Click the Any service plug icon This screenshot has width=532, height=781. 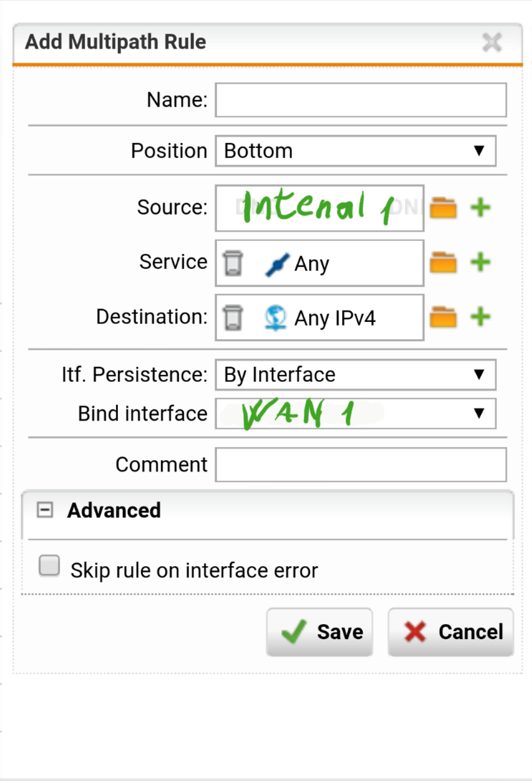(x=277, y=264)
